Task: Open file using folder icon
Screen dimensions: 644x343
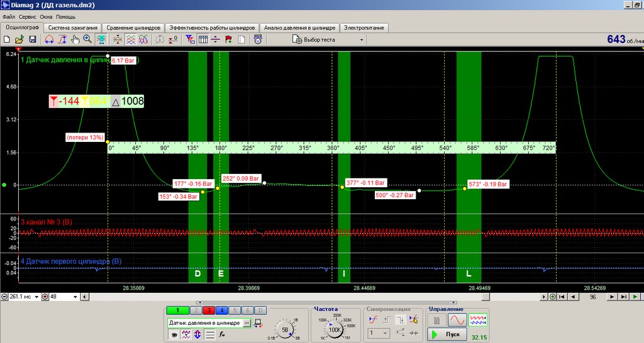Action: pyautogui.click(x=19, y=40)
